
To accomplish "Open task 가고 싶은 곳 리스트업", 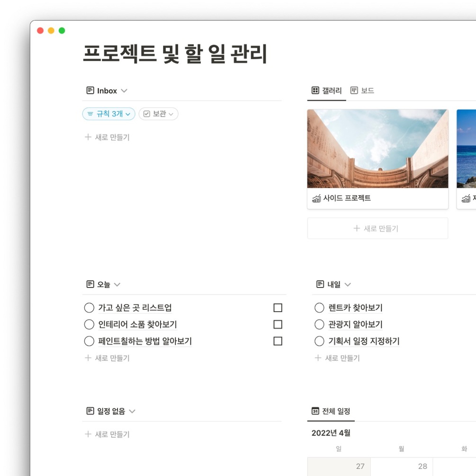I will 135,307.
